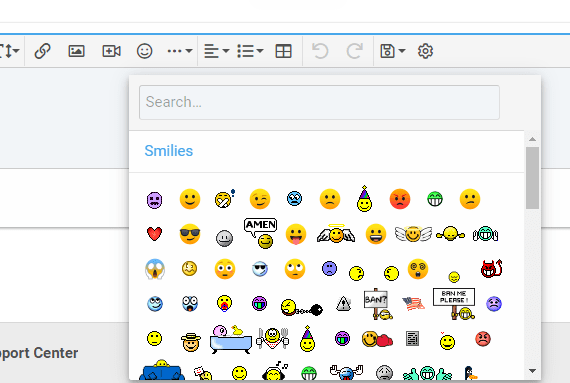Open the save draft dropdown

(392, 51)
